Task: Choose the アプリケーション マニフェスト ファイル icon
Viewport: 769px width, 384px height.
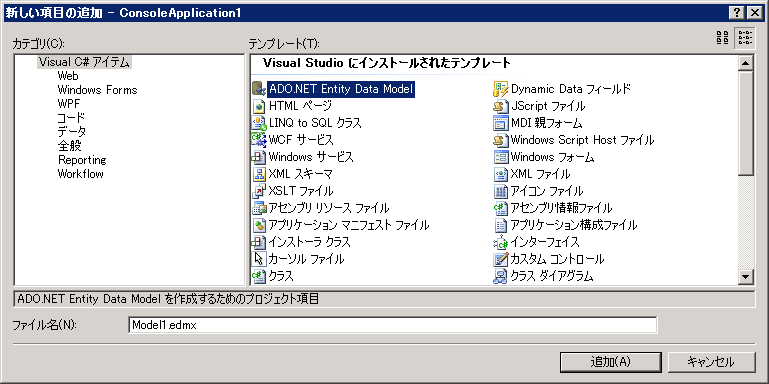Action: pyautogui.click(x=258, y=225)
